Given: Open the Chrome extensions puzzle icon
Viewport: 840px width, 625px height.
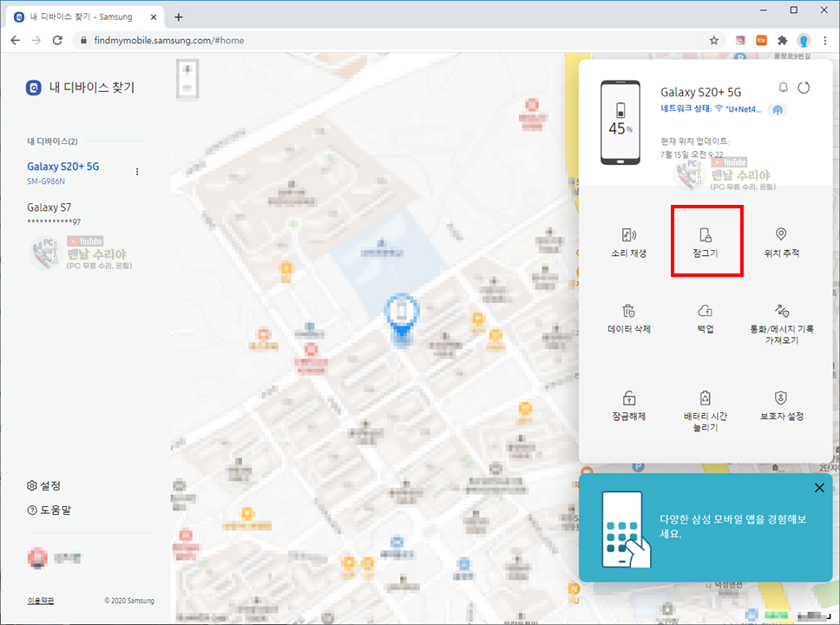Looking at the screenshot, I should click(782, 40).
